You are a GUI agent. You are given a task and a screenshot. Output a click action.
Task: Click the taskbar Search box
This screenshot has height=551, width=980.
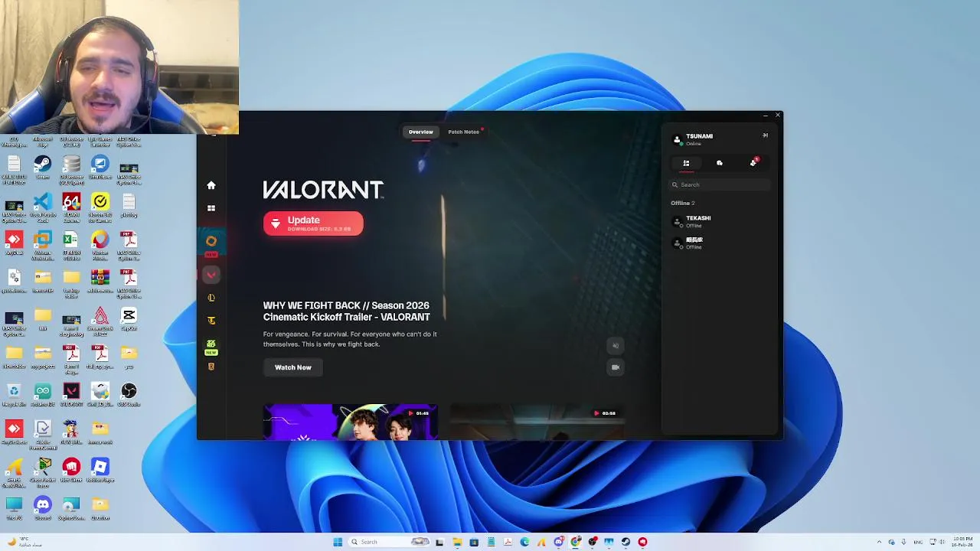[x=390, y=542]
